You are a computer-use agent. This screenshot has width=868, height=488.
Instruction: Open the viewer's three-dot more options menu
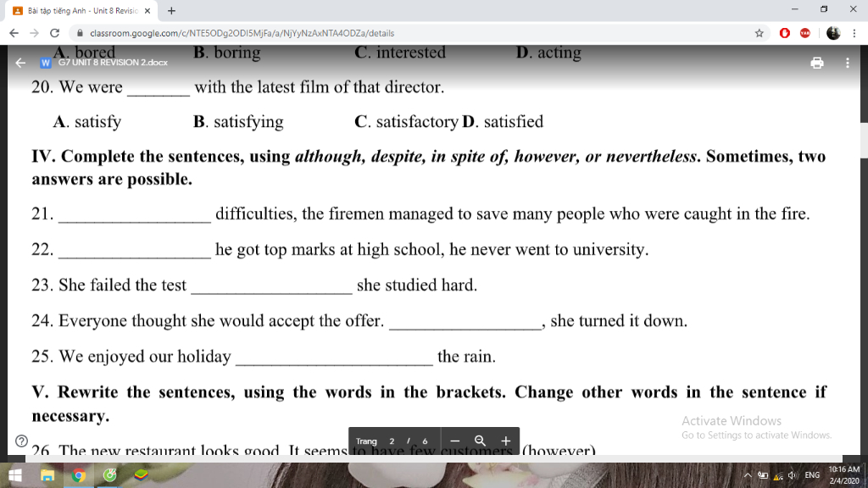point(848,63)
